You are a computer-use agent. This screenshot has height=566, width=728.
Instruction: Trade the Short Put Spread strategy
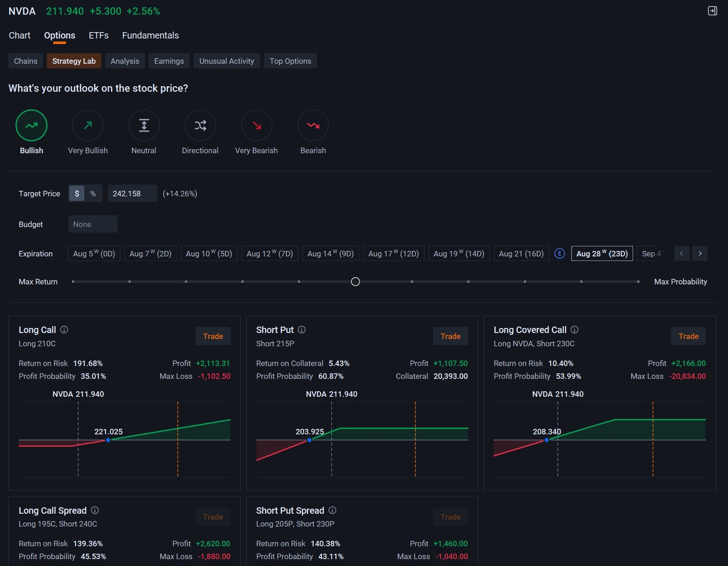[x=450, y=517]
